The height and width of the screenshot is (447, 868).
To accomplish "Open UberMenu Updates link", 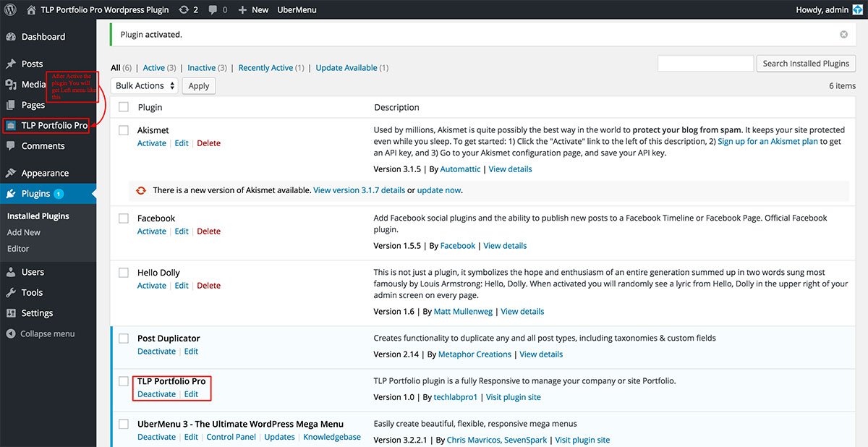I will tap(279, 437).
